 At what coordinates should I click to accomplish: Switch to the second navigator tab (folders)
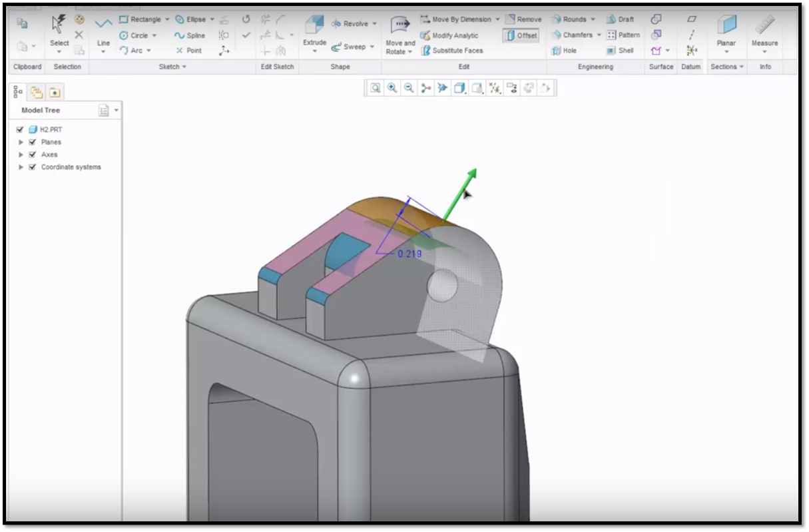(x=36, y=93)
